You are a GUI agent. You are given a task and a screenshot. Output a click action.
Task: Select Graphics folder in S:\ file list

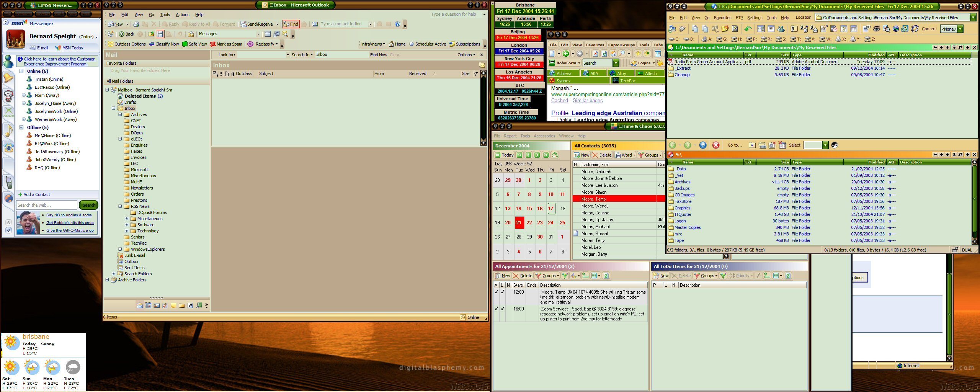pos(682,208)
